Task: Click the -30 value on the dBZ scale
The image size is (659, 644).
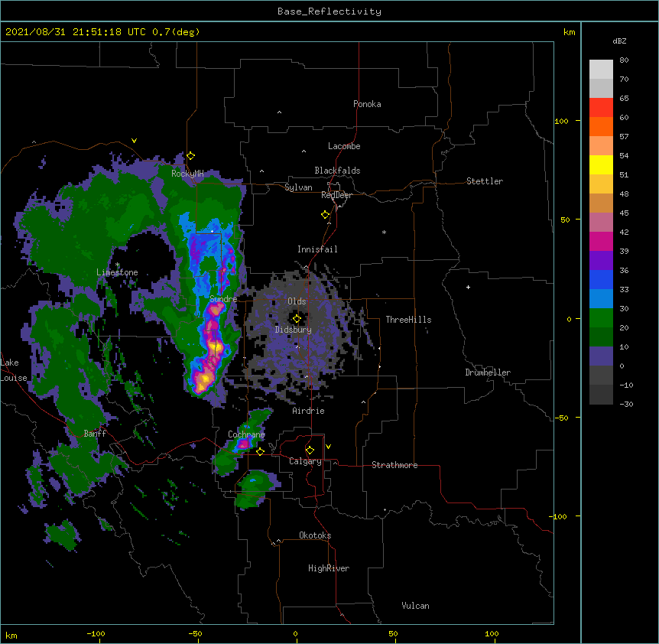Action: (626, 405)
